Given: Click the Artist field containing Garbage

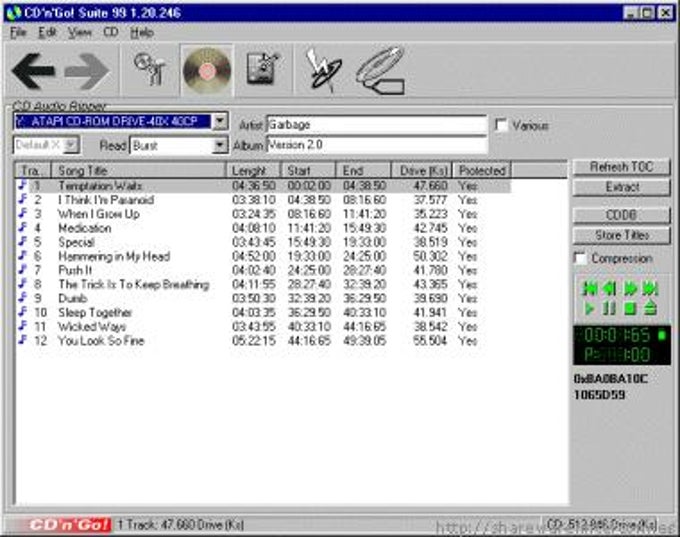Looking at the screenshot, I should [x=376, y=124].
